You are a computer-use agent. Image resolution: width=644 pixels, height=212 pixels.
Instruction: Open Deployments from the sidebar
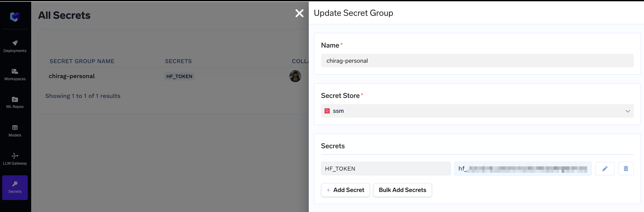click(x=15, y=46)
